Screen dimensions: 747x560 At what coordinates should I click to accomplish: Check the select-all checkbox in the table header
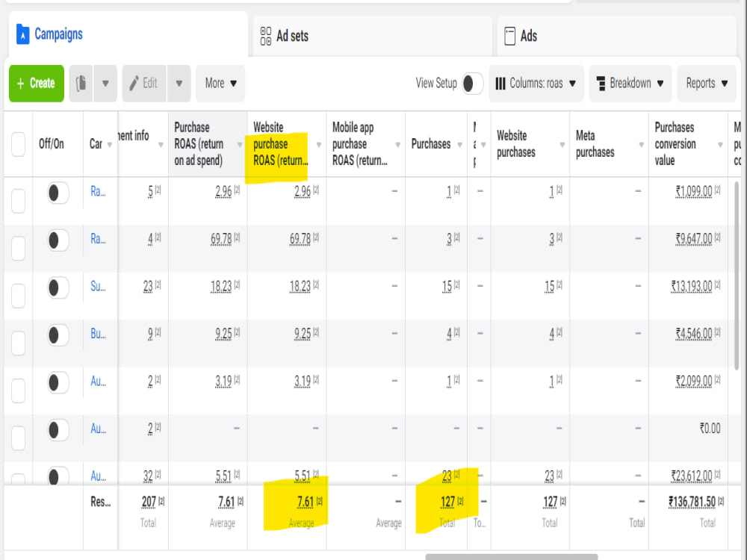(x=19, y=146)
